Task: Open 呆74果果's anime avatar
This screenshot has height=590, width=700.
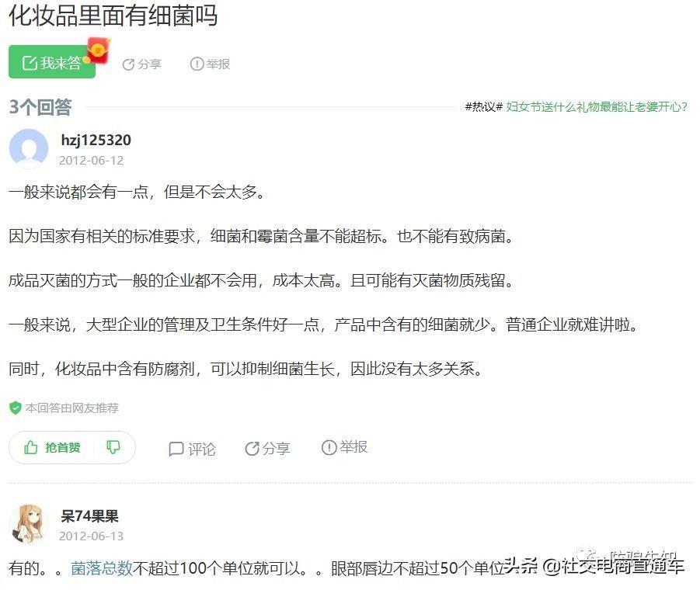Action: click(29, 525)
